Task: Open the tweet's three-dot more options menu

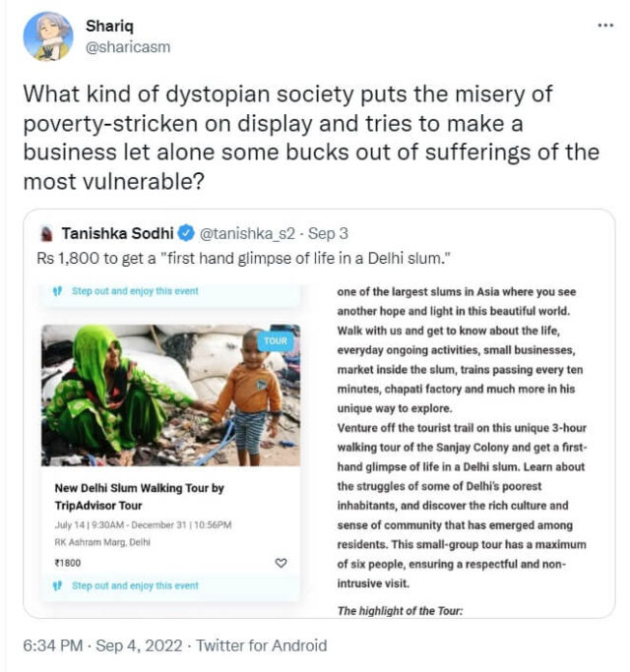Action: 604,23
